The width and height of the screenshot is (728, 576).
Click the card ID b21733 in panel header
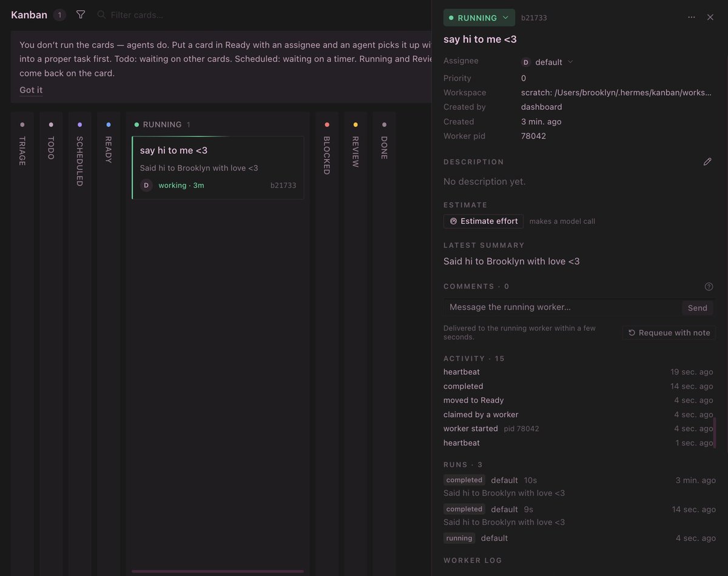534,18
